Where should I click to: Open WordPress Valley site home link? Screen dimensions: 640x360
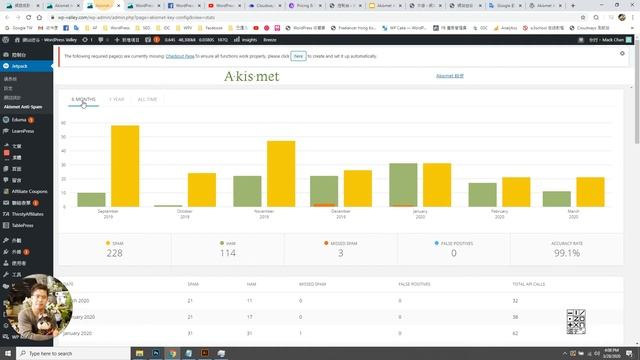pyautogui.click(x=46, y=40)
